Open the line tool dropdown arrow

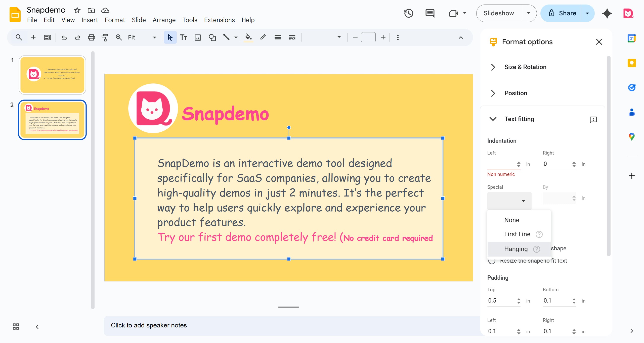coord(236,37)
